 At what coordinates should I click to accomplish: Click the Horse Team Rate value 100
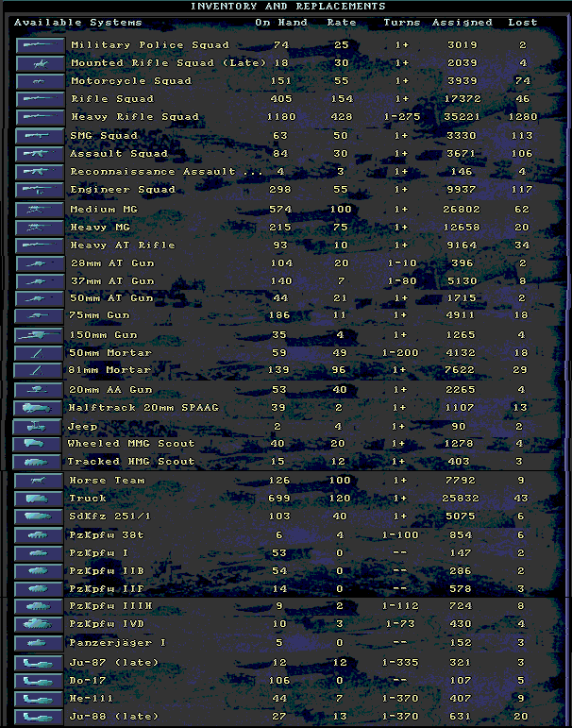point(340,481)
